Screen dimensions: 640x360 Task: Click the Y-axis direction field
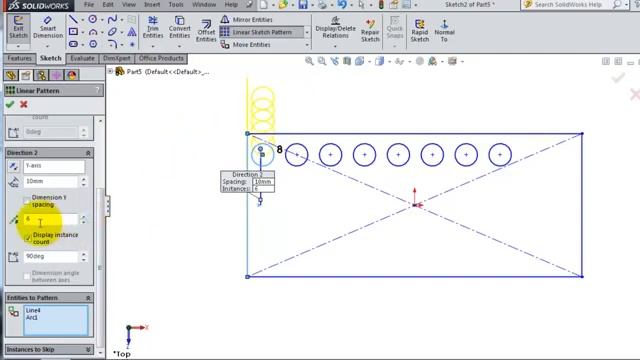tap(54, 166)
